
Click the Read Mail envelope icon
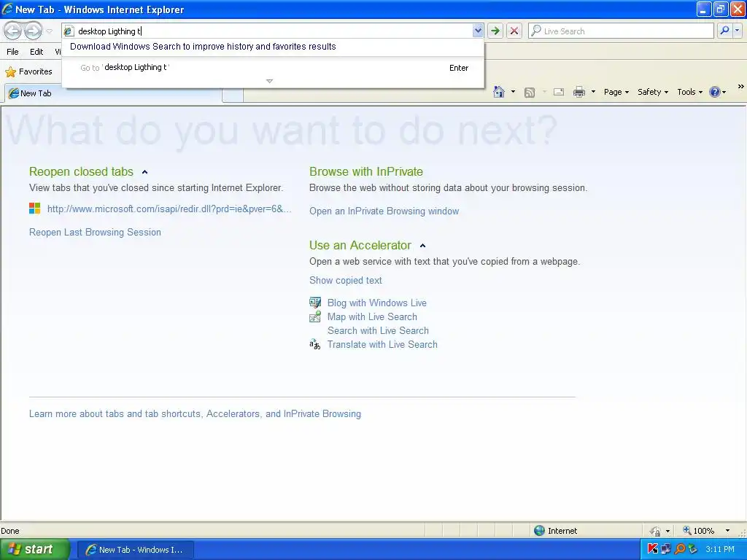(x=559, y=92)
